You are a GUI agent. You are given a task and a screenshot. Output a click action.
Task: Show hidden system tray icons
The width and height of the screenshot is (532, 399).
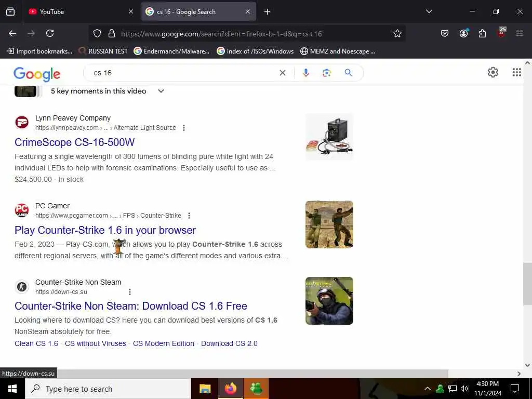coord(428,389)
